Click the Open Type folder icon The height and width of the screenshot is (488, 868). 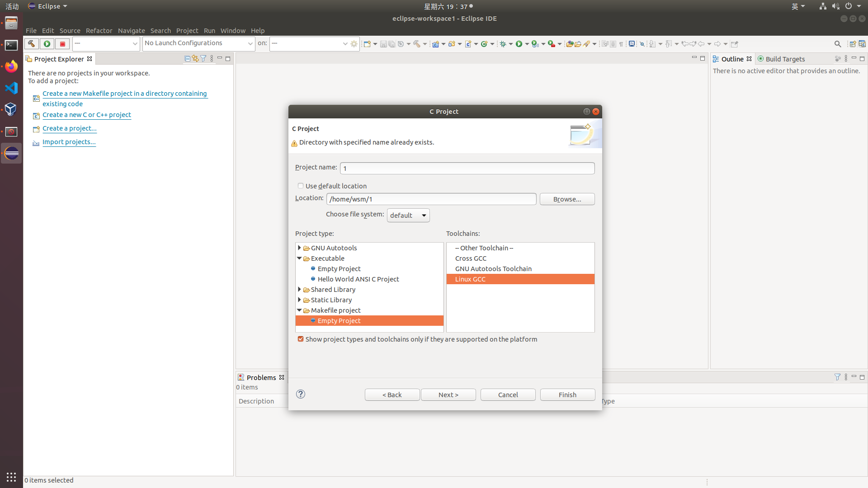[x=570, y=44]
